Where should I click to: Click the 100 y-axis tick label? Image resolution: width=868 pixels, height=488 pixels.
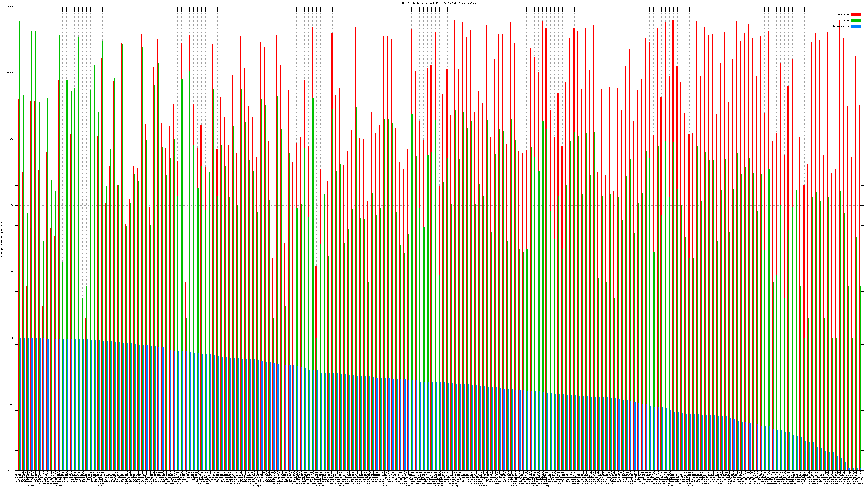click(12, 206)
